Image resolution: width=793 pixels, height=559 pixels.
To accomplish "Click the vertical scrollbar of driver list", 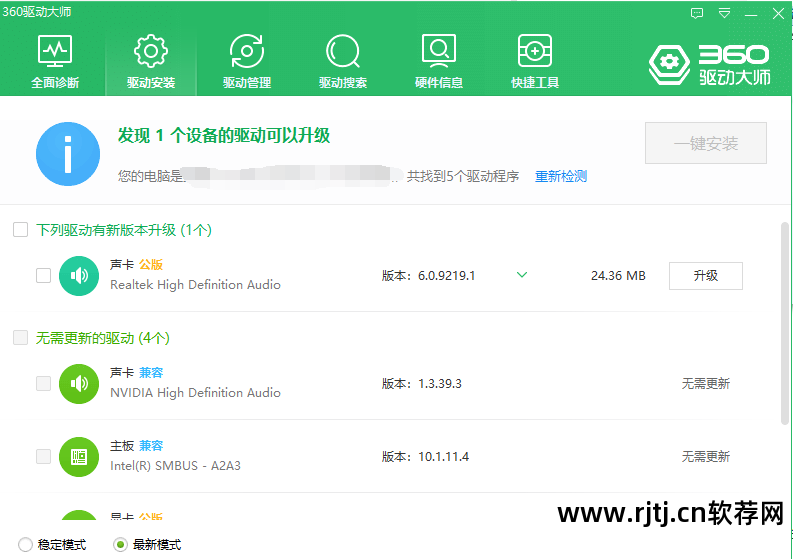I will click(784, 323).
